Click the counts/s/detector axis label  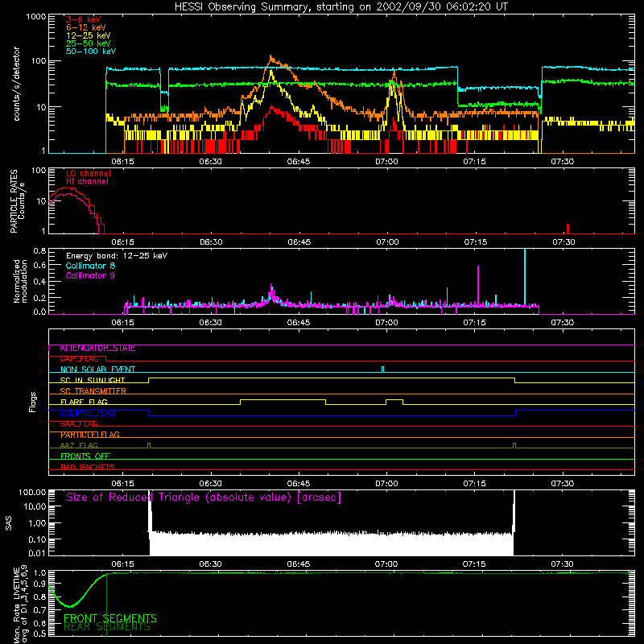click(x=17, y=84)
